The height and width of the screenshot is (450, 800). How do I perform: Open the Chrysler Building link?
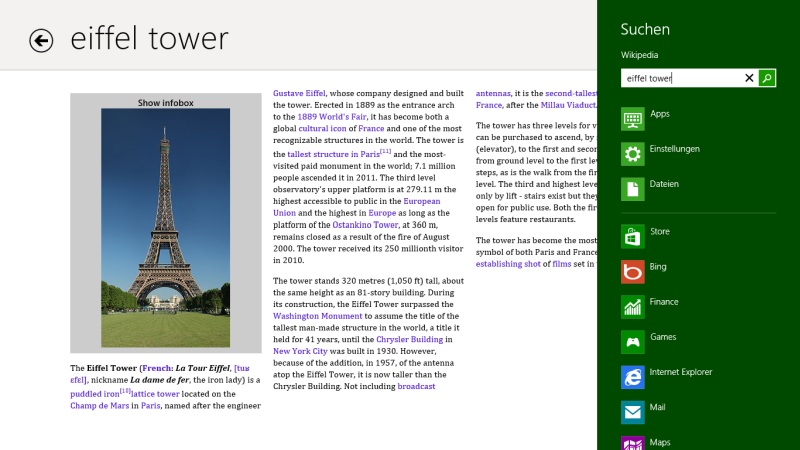pyautogui.click(x=409, y=340)
